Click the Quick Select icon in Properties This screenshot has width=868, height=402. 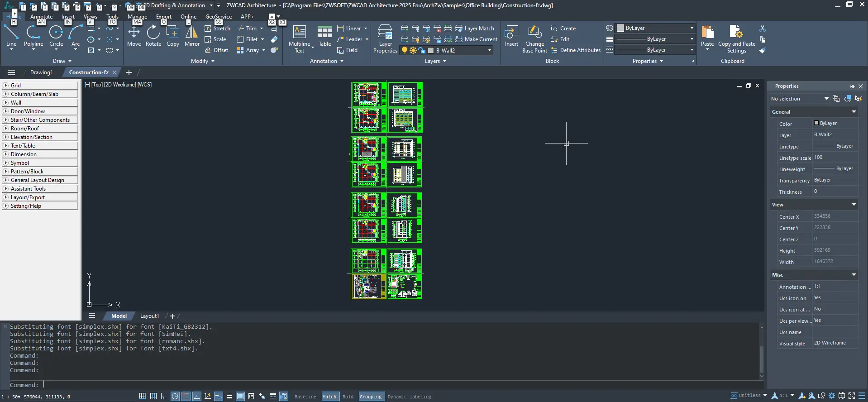pos(858,99)
